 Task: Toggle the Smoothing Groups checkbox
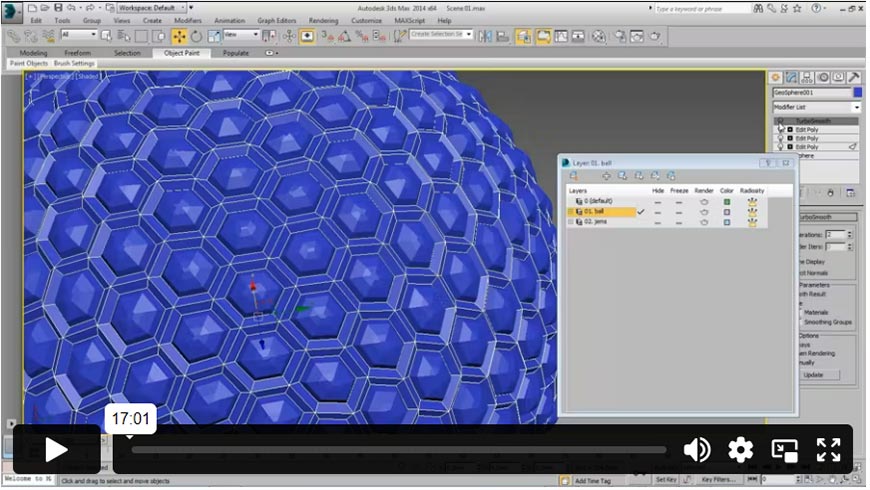(x=801, y=322)
